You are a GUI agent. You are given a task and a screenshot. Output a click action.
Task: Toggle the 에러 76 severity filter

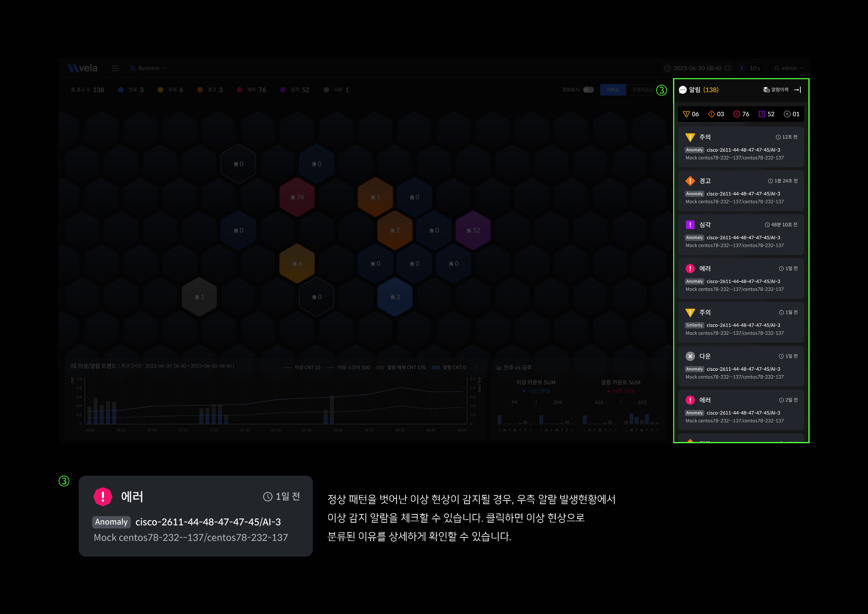(251, 90)
